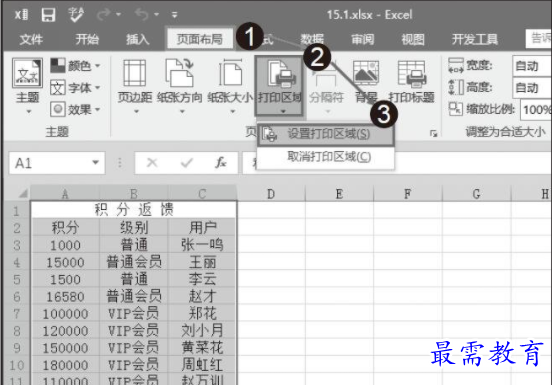Click the 用户 header cell
This screenshot has width=552, height=385.
point(202,228)
